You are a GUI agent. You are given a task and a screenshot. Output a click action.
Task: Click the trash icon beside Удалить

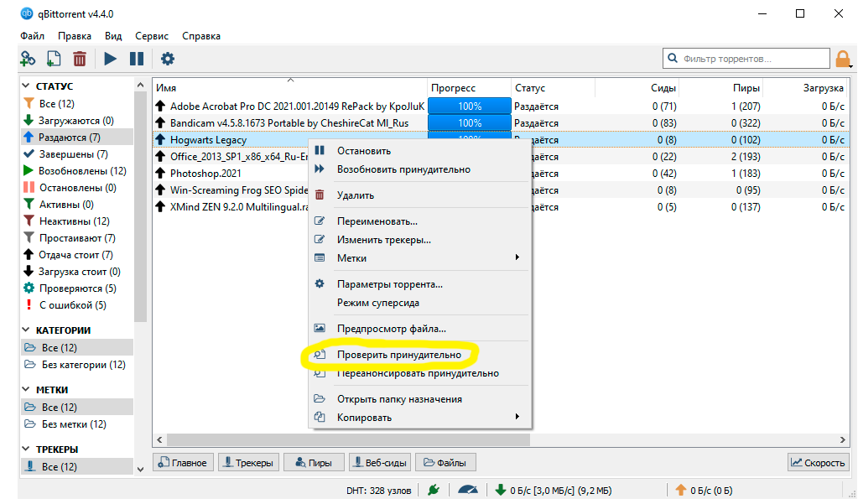click(320, 195)
